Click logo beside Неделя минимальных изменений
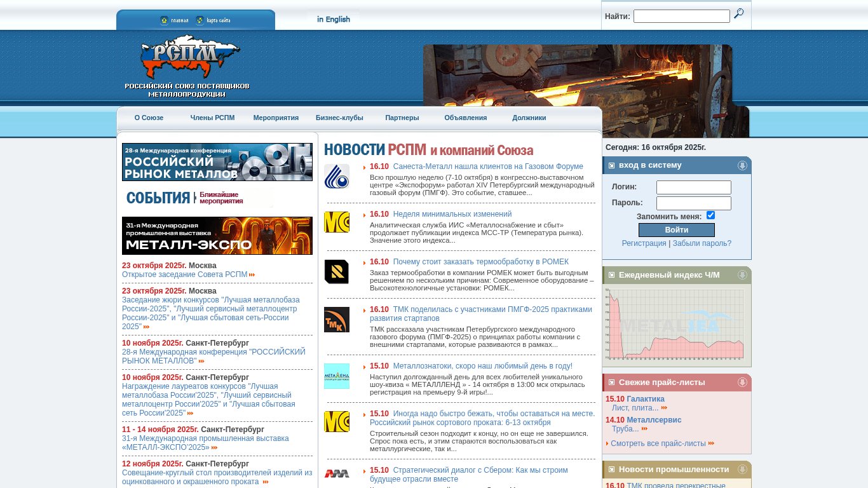The image size is (868, 488). [337, 222]
